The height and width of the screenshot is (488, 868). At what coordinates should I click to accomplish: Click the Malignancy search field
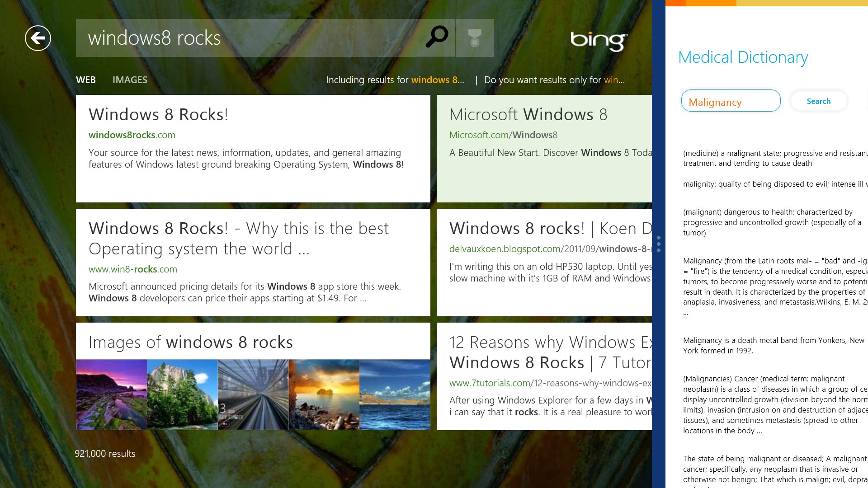pyautogui.click(x=731, y=101)
